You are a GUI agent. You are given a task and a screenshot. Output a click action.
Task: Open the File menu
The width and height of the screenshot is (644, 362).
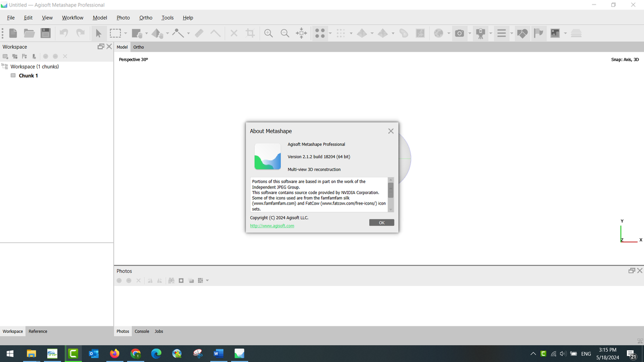click(11, 18)
